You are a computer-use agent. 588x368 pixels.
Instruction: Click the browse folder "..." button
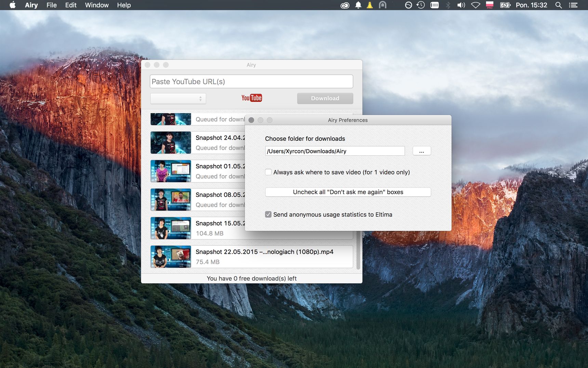pyautogui.click(x=422, y=151)
